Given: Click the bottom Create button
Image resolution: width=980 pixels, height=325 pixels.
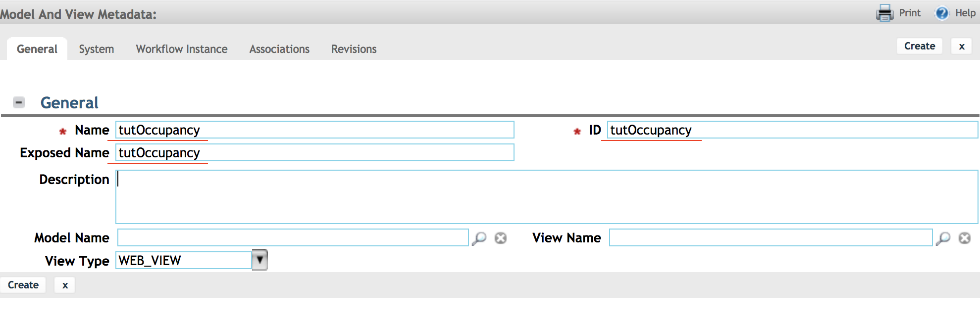Looking at the screenshot, I should [23, 285].
